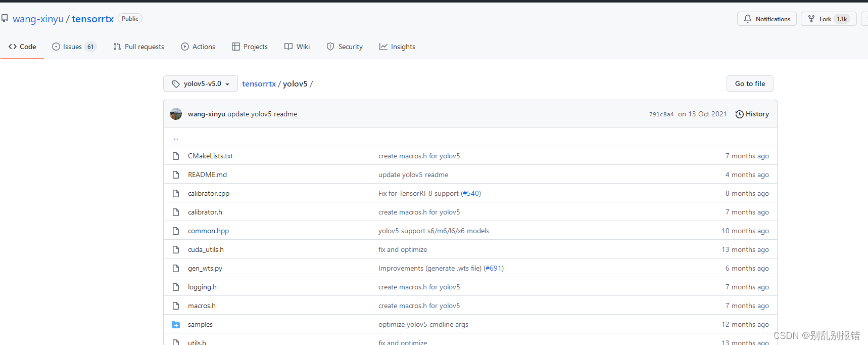
Task: Open 'optimize yolov5 cmdline args' commit
Action: tap(423, 324)
